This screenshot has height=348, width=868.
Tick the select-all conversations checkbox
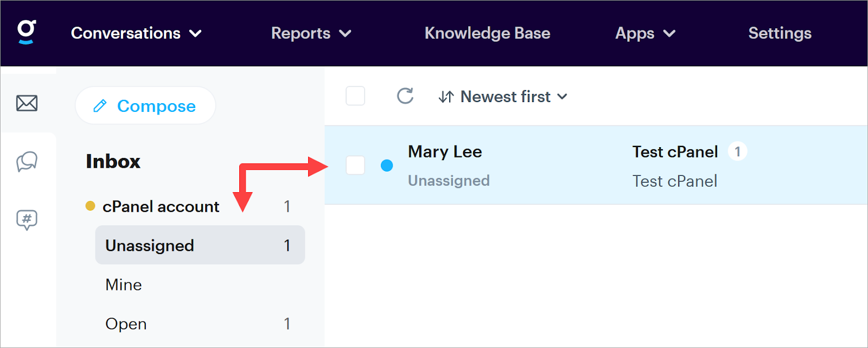point(355,96)
